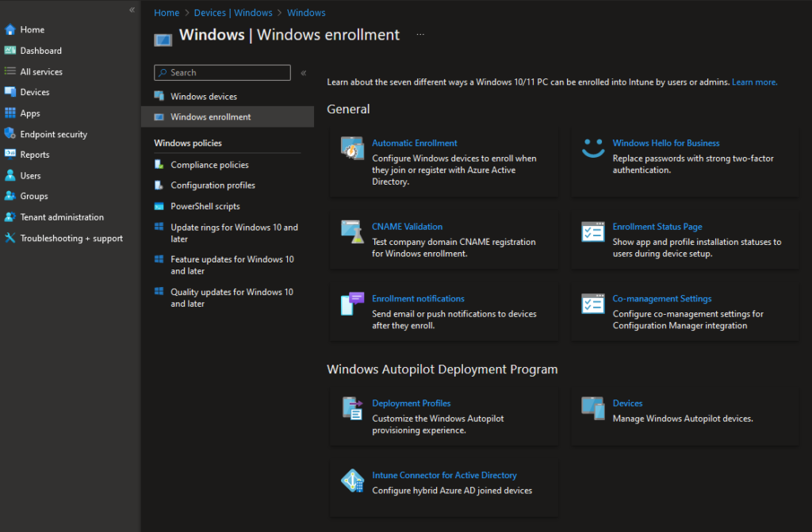Collapse the Windows blade menu pane
Viewport: 812px width, 532px height.
coord(304,73)
